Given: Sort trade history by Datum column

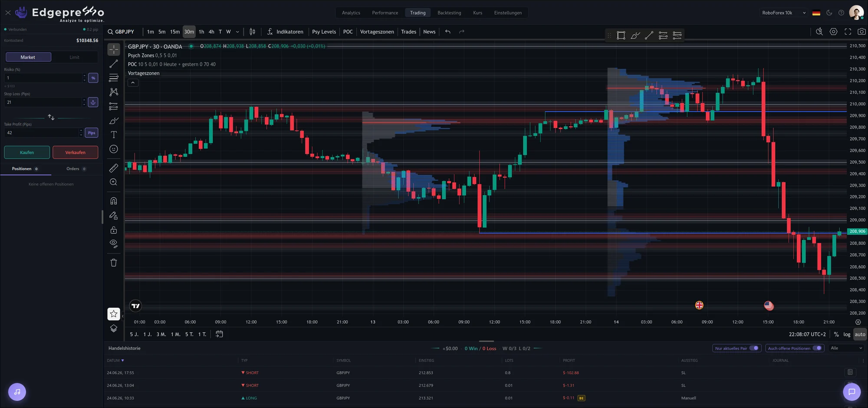Looking at the screenshot, I should click(115, 360).
